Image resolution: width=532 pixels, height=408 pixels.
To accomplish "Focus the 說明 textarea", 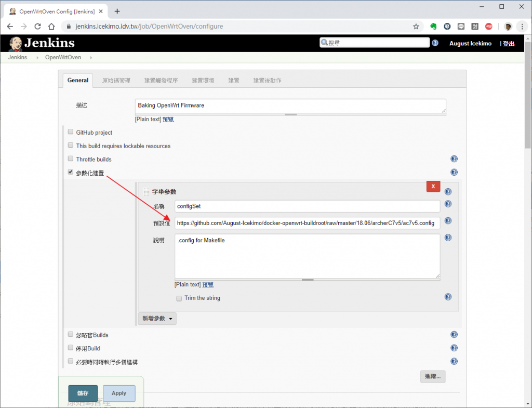I will click(308, 256).
